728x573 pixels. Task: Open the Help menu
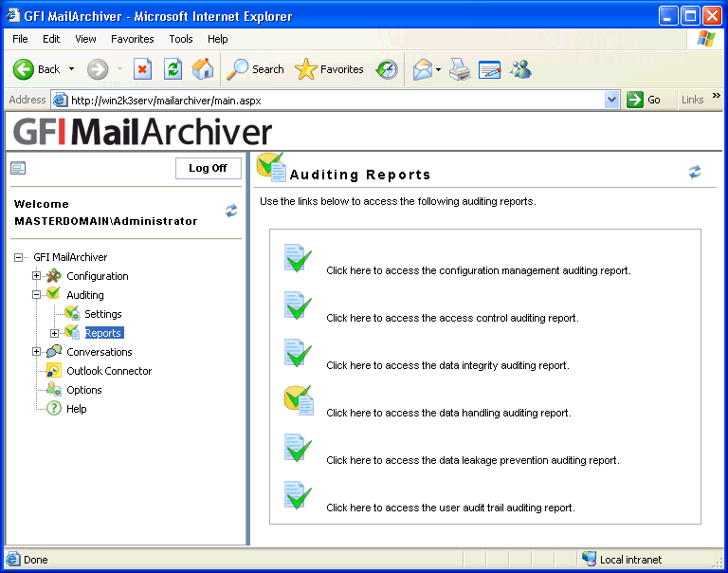click(x=217, y=39)
